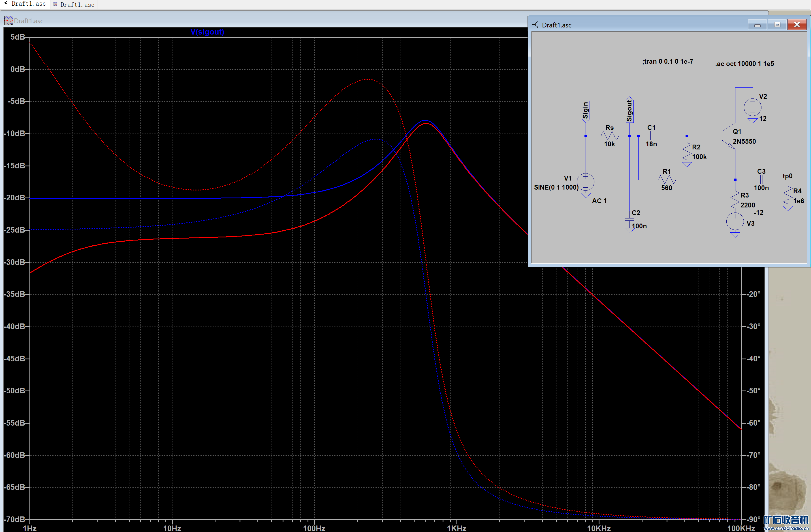Click ground symbol under R4

pos(787,209)
